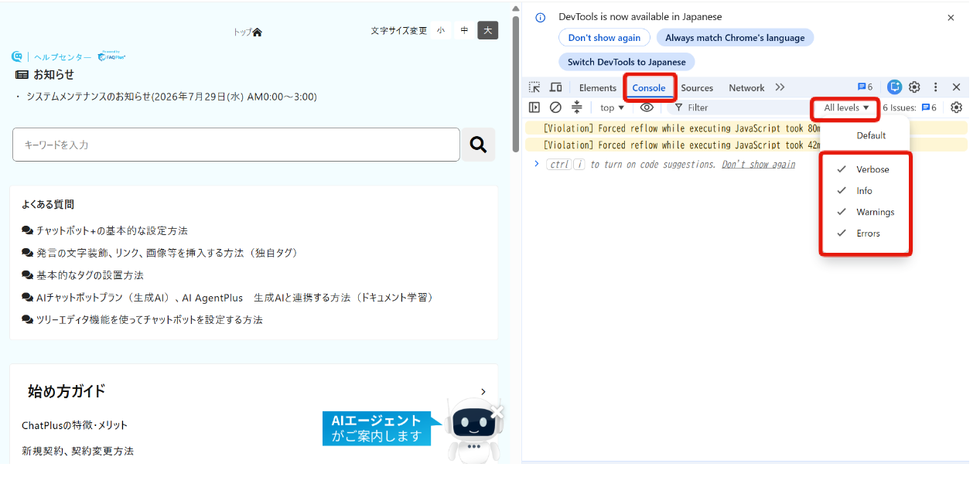Open console settings gear icon

956,107
